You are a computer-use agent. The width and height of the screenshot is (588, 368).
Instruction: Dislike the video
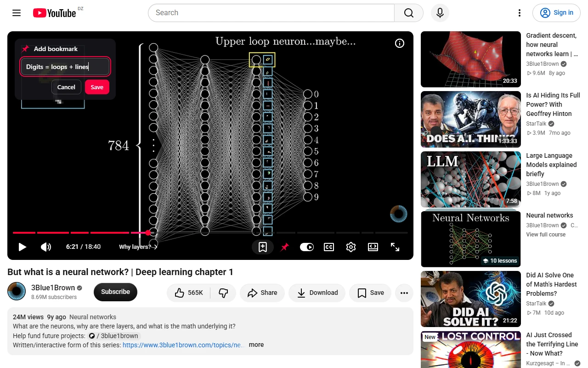[223, 293]
